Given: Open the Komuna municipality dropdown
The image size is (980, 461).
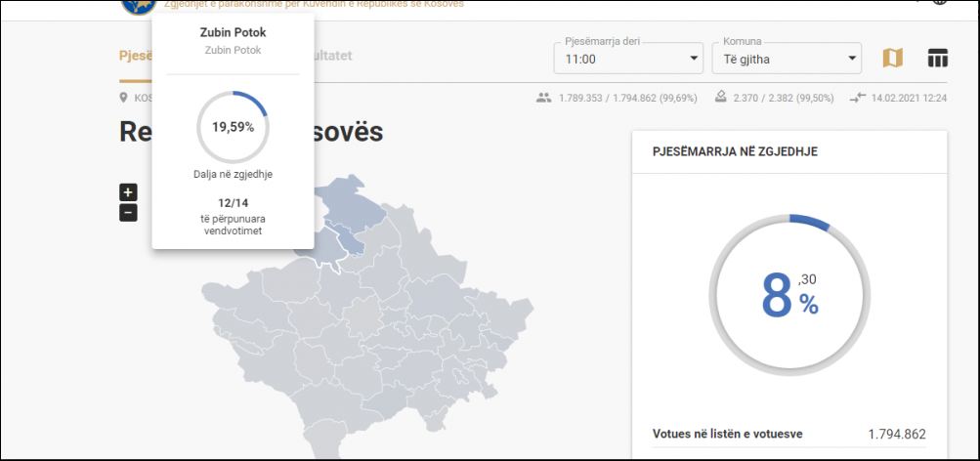Looking at the screenshot, I should click(787, 59).
